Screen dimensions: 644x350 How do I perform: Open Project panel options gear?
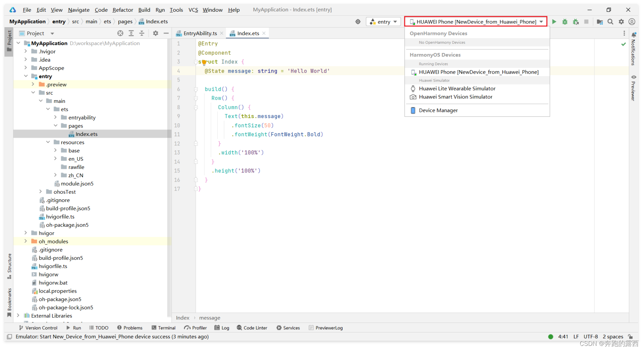[155, 33]
